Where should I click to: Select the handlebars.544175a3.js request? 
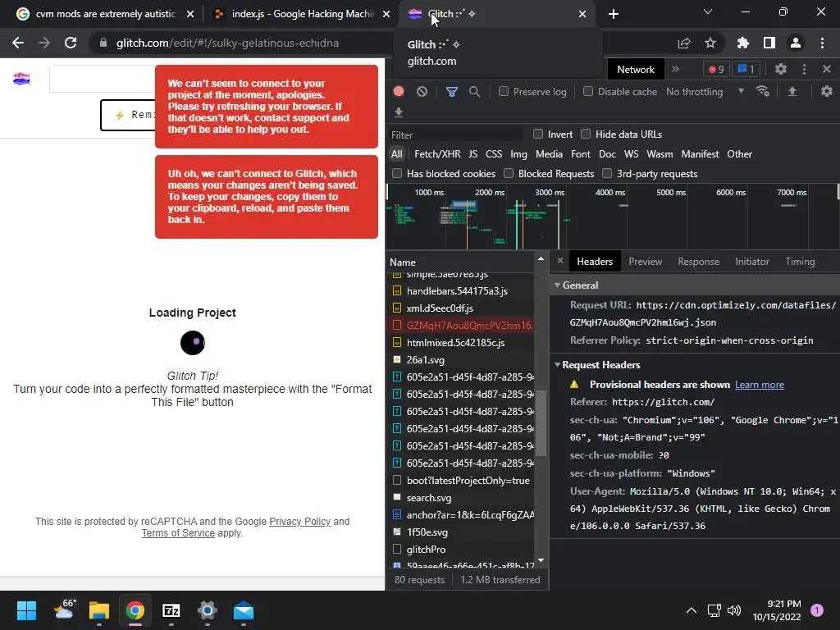point(461,291)
